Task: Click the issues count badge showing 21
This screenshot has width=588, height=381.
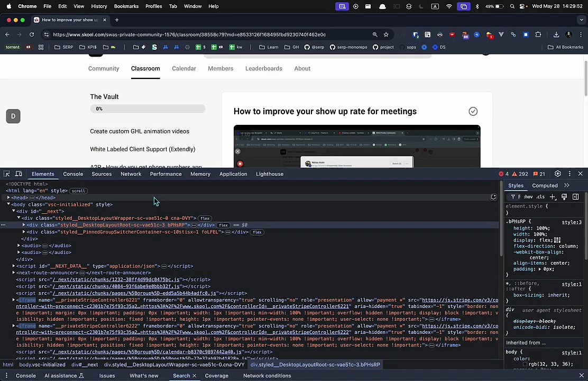Action: pos(539,174)
